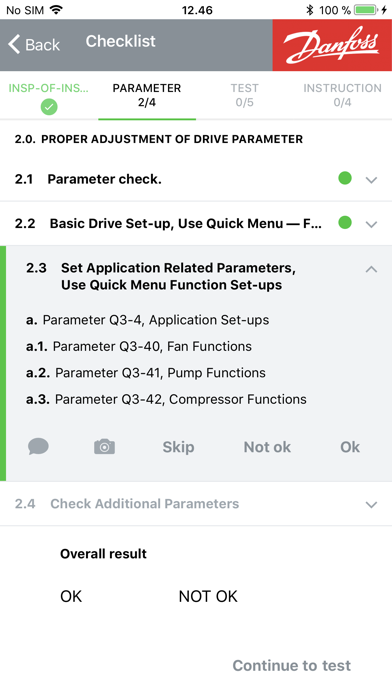This screenshot has height=696, width=392.
Task: Collapse item 2.3 with the up chevron
Action: 371,269
